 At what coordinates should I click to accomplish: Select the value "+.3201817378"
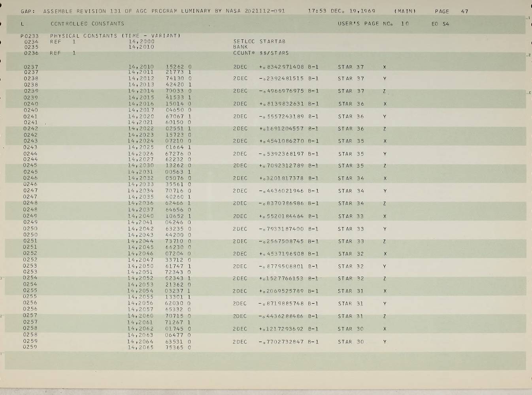click(x=281, y=178)
